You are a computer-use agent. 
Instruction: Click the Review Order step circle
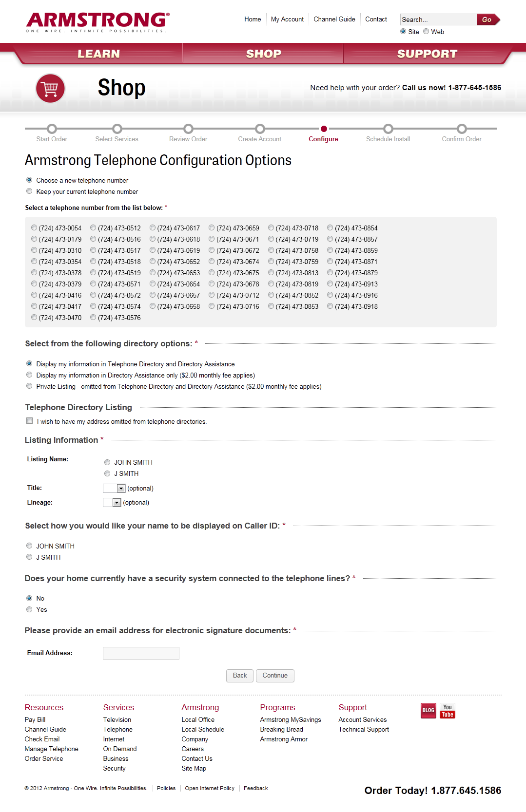(188, 129)
